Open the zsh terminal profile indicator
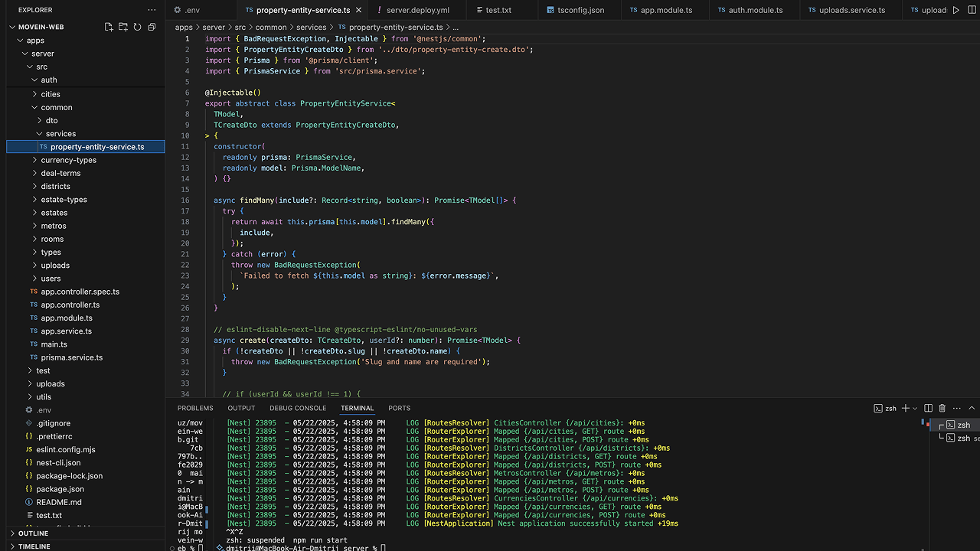This screenshot has width=980, height=551. coord(885,408)
